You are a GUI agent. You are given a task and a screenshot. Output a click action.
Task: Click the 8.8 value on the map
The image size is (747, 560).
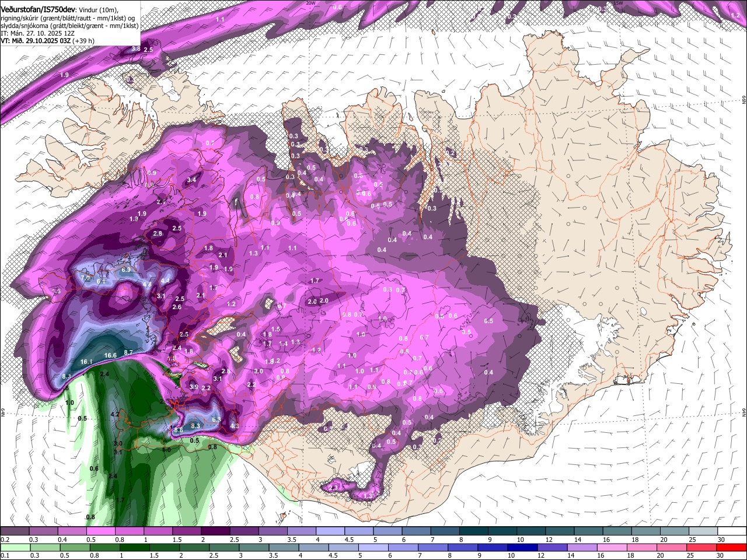[179, 430]
